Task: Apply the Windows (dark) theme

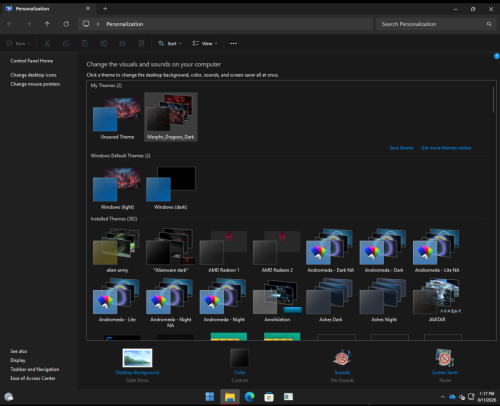Action: [x=171, y=188]
